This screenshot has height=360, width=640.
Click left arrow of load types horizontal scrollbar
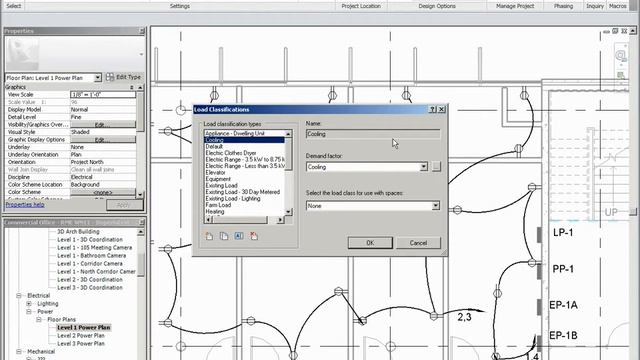pos(208,220)
